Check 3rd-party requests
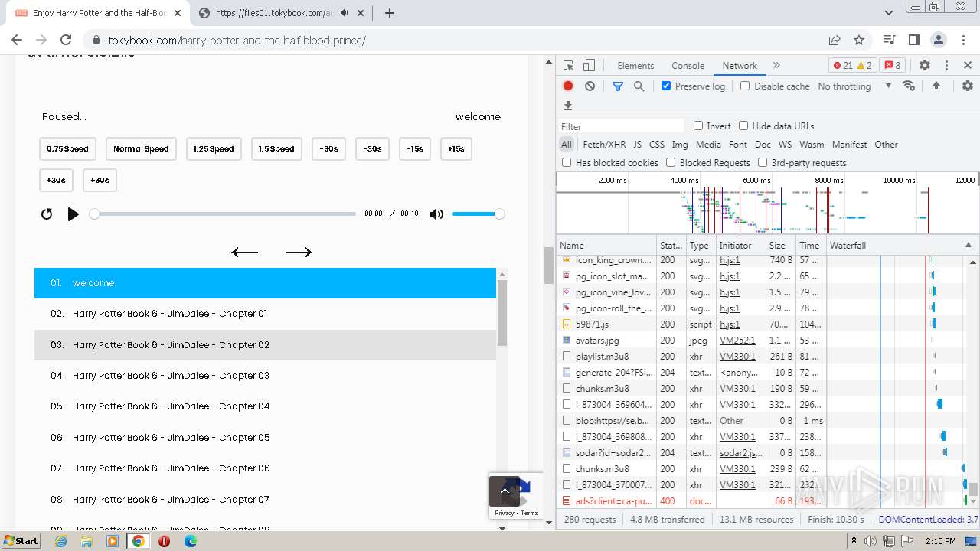The height and width of the screenshot is (551, 980). coord(763,163)
